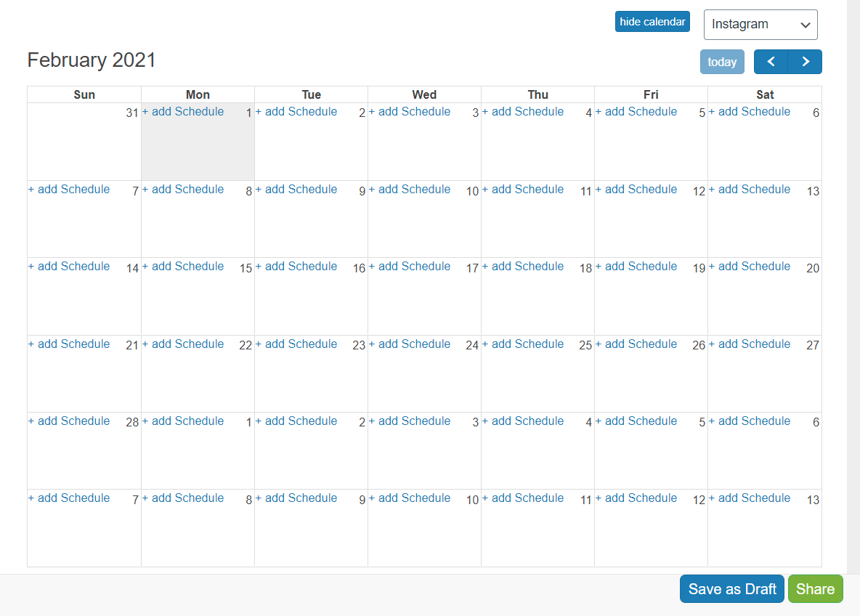The image size is (860, 616).
Task: Navigate to previous month using left arrow
Action: (771, 62)
